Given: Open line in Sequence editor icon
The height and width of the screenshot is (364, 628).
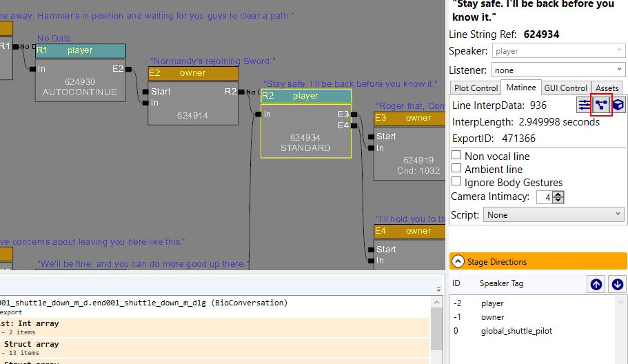Looking at the screenshot, I should click(x=601, y=105).
